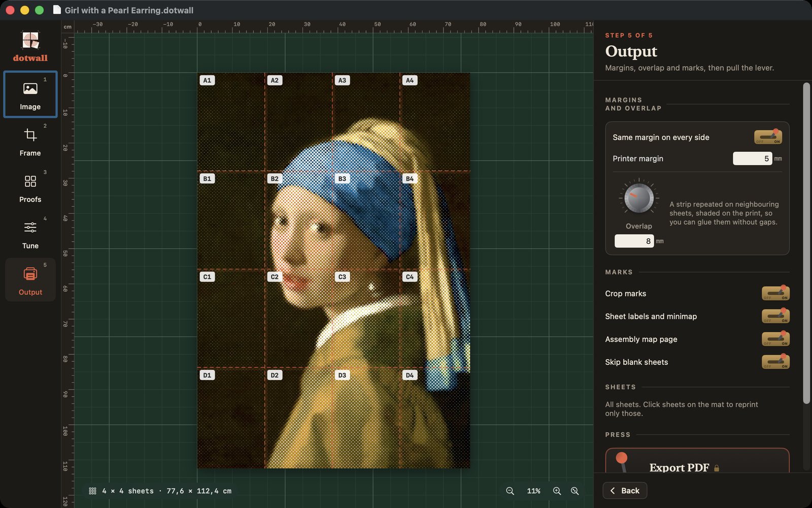This screenshot has height=508, width=812.
Task: Select sheet label A2 on the mat
Action: (x=275, y=80)
